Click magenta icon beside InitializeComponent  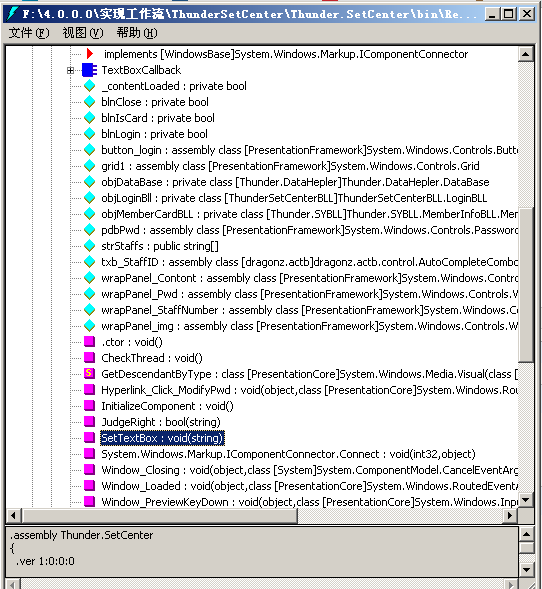point(89,405)
